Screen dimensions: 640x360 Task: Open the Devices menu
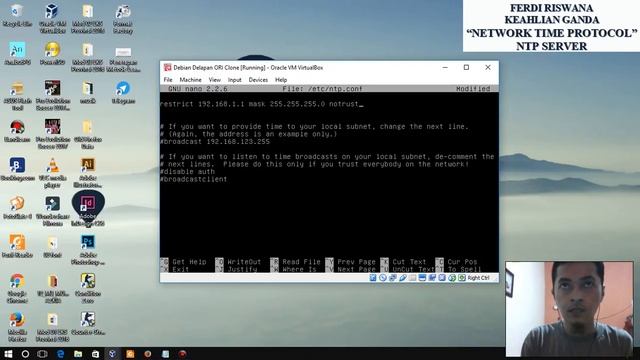point(258,80)
